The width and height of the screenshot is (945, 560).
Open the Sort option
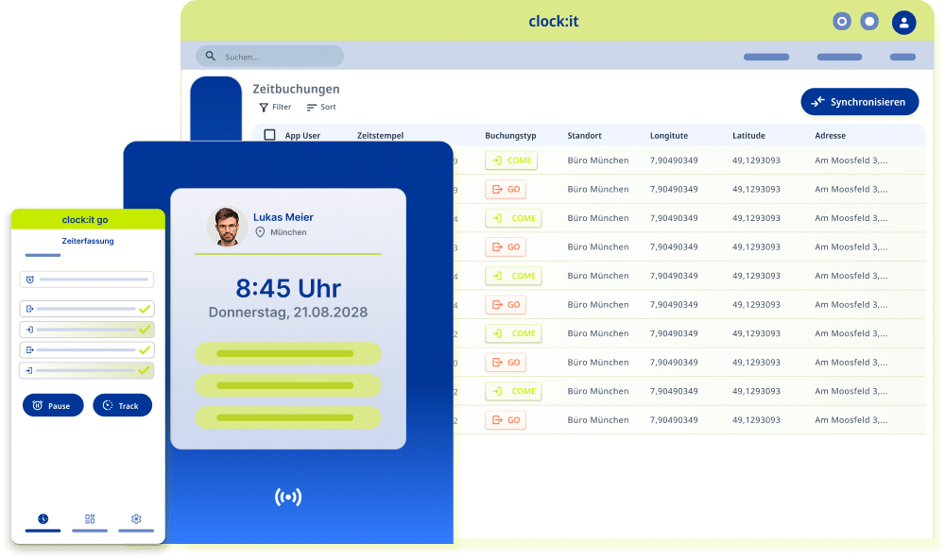[321, 107]
